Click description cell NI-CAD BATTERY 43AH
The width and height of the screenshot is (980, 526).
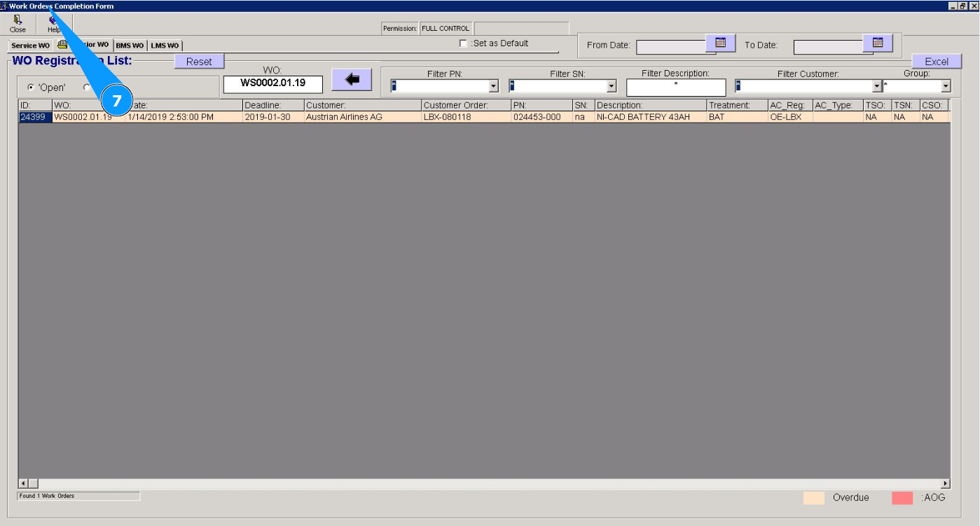pyautogui.click(x=651, y=117)
